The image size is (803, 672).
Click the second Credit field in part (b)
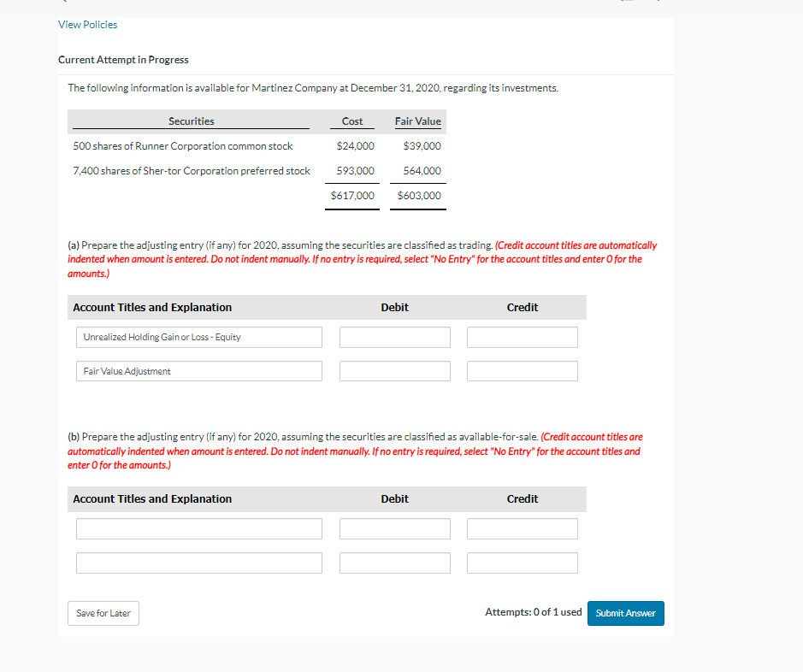click(522, 563)
